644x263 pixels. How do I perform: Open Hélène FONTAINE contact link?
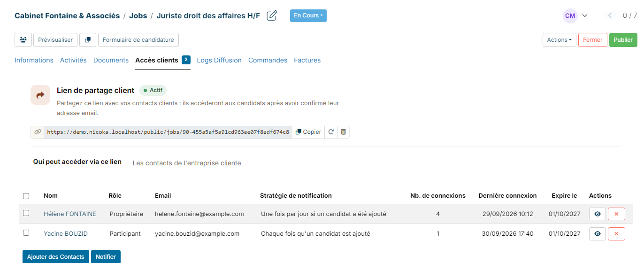point(70,214)
